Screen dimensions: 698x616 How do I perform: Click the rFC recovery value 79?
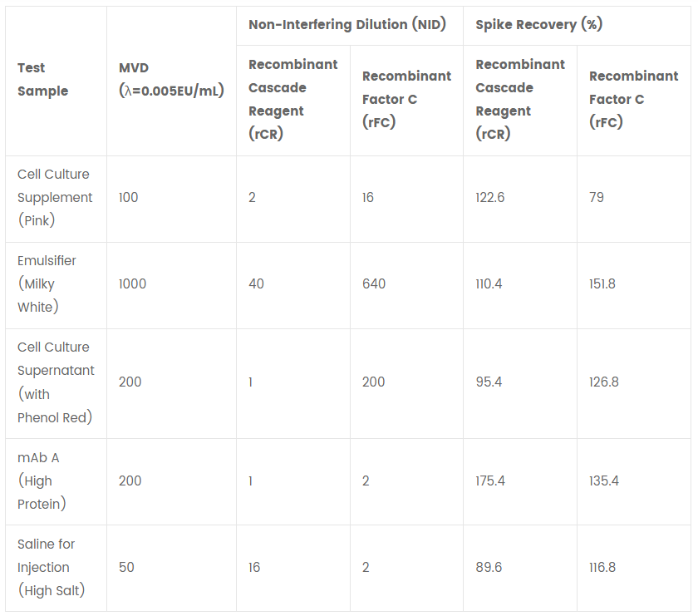point(597,197)
